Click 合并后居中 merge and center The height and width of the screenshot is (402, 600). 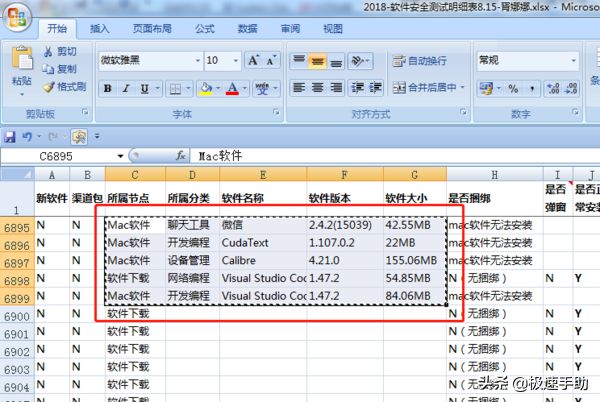[424, 88]
